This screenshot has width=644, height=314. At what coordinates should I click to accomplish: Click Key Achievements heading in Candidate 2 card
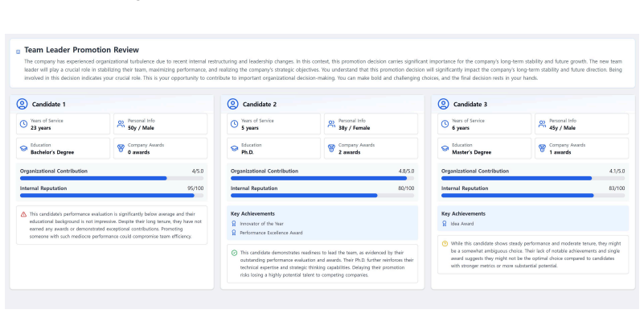coord(252,214)
